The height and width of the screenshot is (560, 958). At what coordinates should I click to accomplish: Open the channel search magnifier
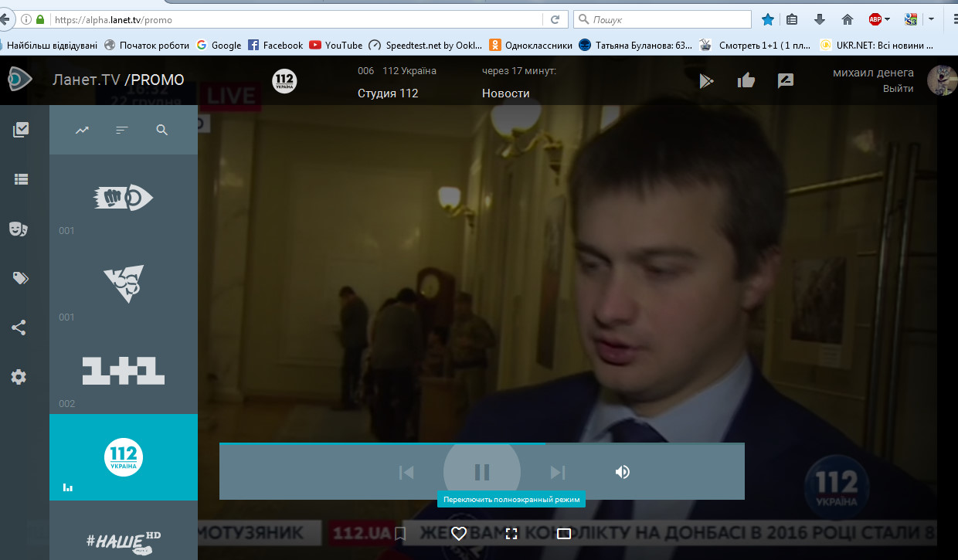(x=162, y=131)
